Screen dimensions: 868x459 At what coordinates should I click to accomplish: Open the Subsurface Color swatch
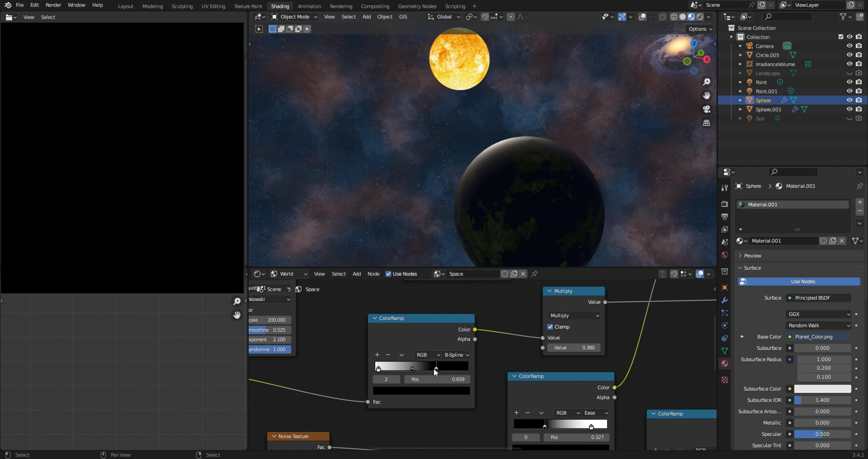[822, 389]
